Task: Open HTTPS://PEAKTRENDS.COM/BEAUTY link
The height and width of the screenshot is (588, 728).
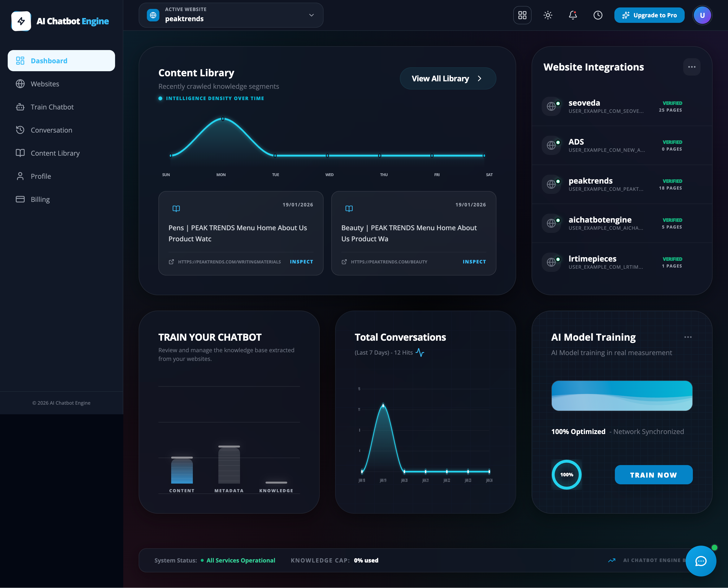Action: (389, 262)
